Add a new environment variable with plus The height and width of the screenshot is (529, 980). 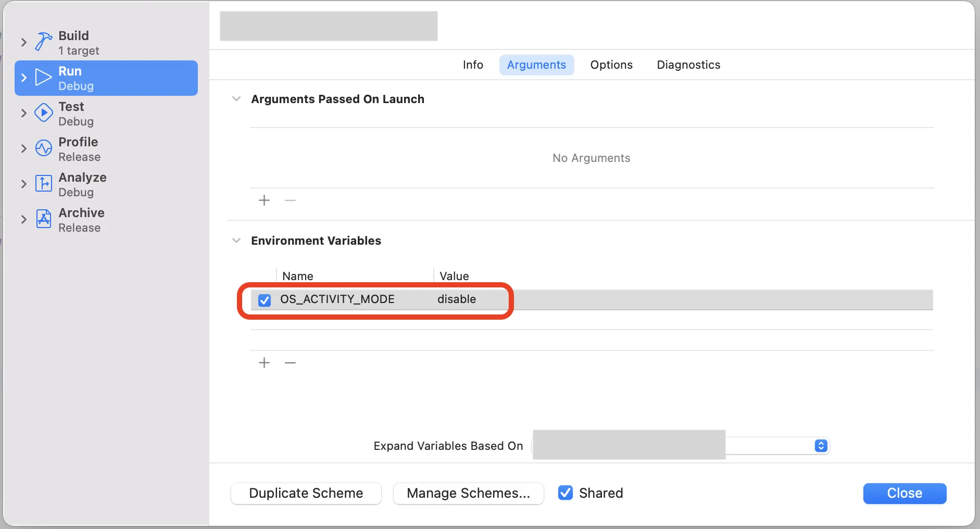265,363
